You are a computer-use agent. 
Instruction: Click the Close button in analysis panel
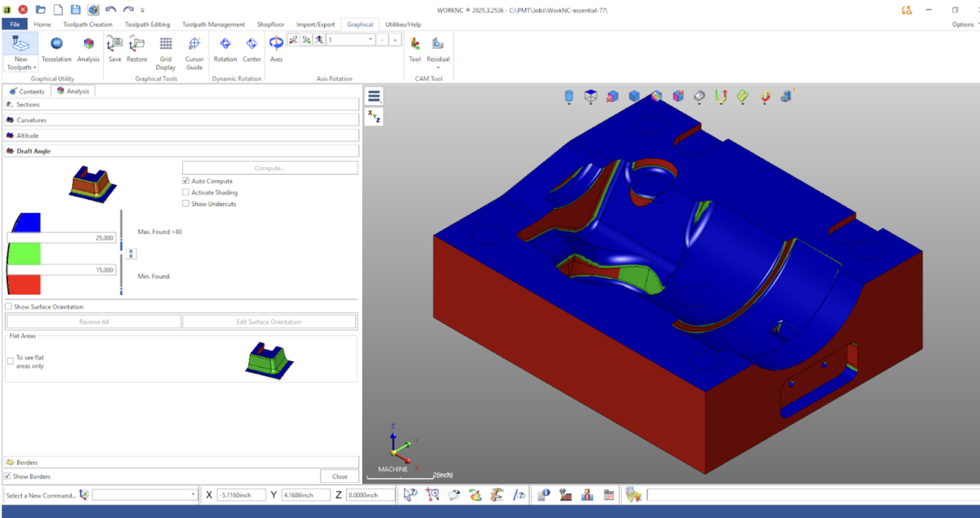pos(339,476)
